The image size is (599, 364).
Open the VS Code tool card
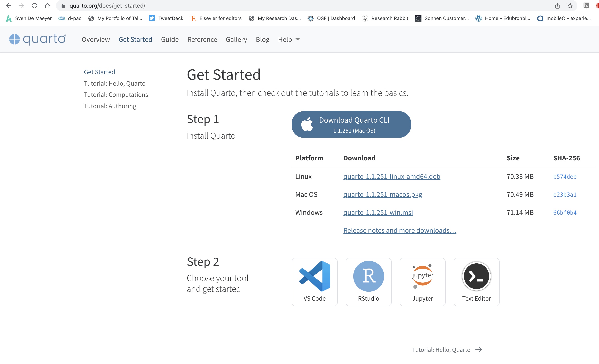(x=314, y=282)
